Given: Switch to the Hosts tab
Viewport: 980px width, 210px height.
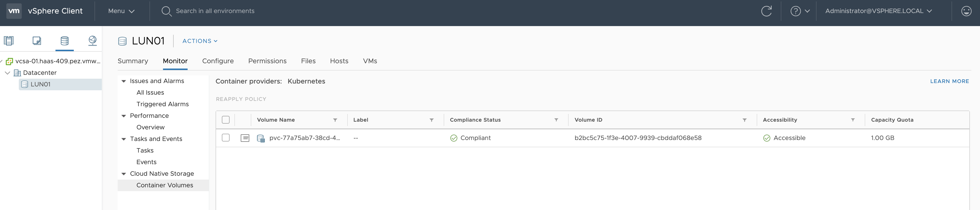Looking at the screenshot, I should coord(339,61).
